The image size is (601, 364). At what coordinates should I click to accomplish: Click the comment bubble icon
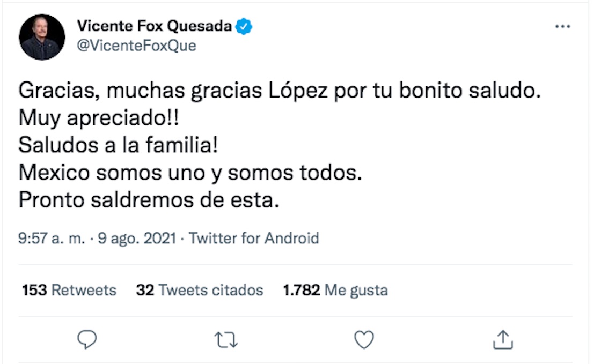pos(87,339)
